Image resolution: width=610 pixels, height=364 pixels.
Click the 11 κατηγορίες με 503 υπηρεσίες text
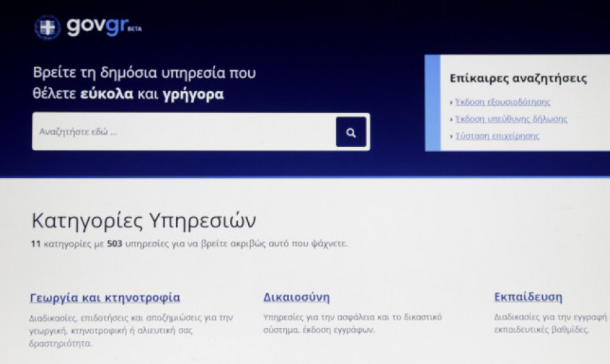(x=189, y=243)
